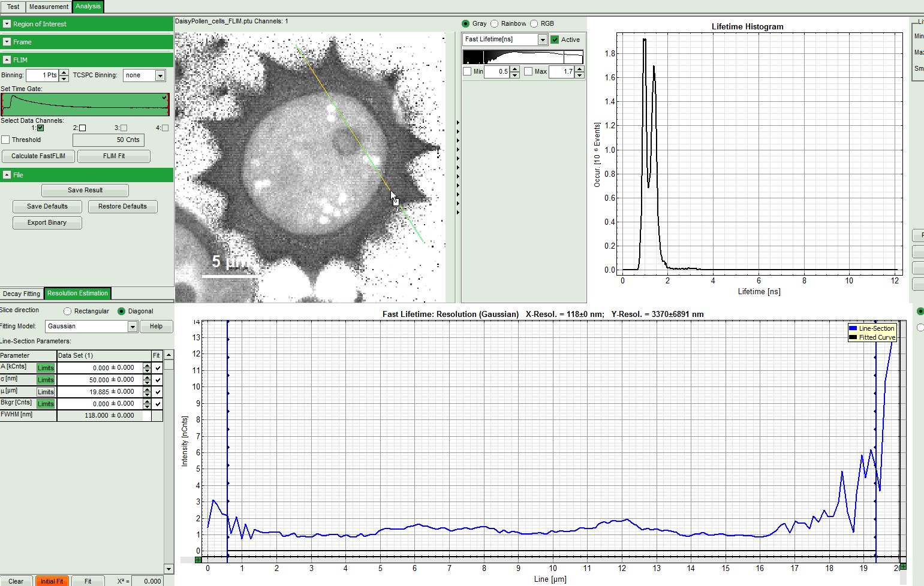Uncheck the Active checkbox
924x586 pixels.
(555, 40)
